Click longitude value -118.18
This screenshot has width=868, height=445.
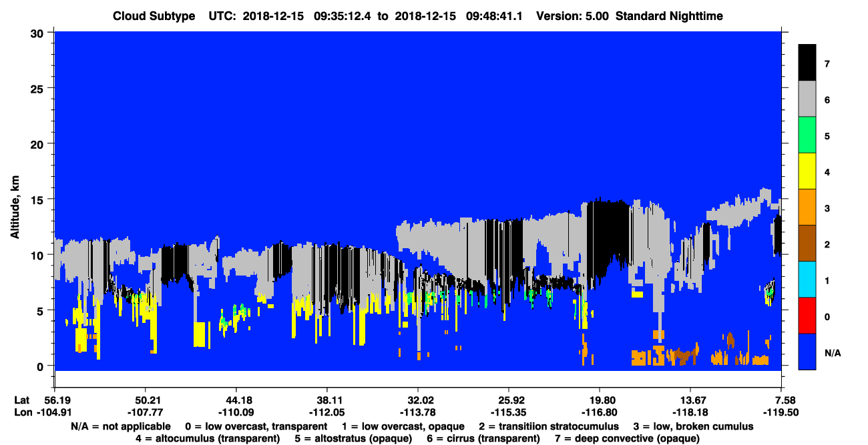point(690,412)
